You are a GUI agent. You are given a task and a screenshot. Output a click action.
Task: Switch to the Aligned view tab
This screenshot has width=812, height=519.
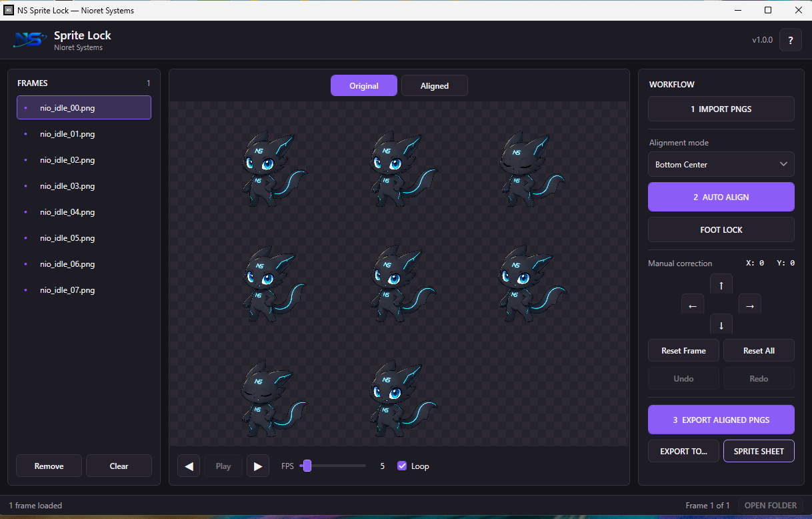[435, 85]
